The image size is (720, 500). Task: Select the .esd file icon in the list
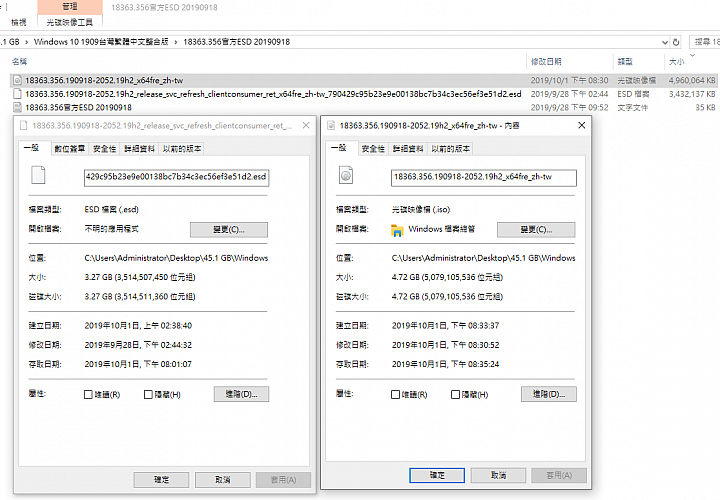pyautogui.click(x=17, y=94)
